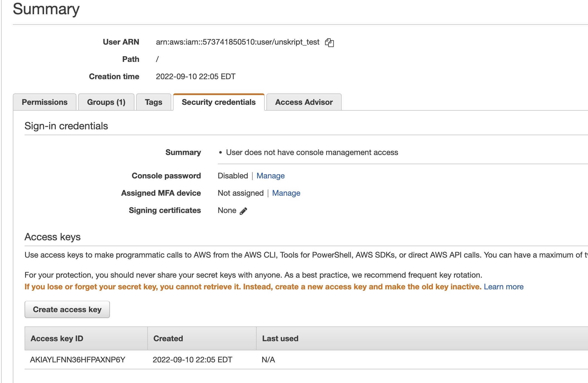Open the Permissions tab

[45, 102]
